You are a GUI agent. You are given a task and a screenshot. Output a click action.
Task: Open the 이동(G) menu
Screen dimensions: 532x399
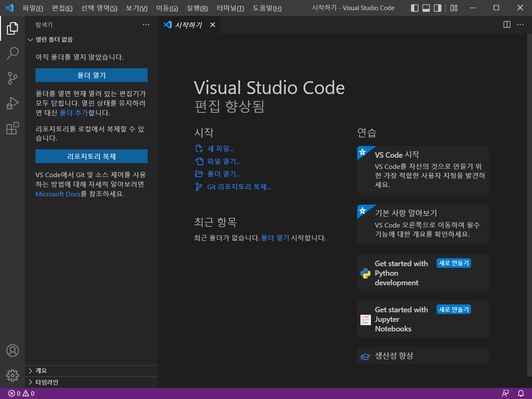[x=167, y=8]
